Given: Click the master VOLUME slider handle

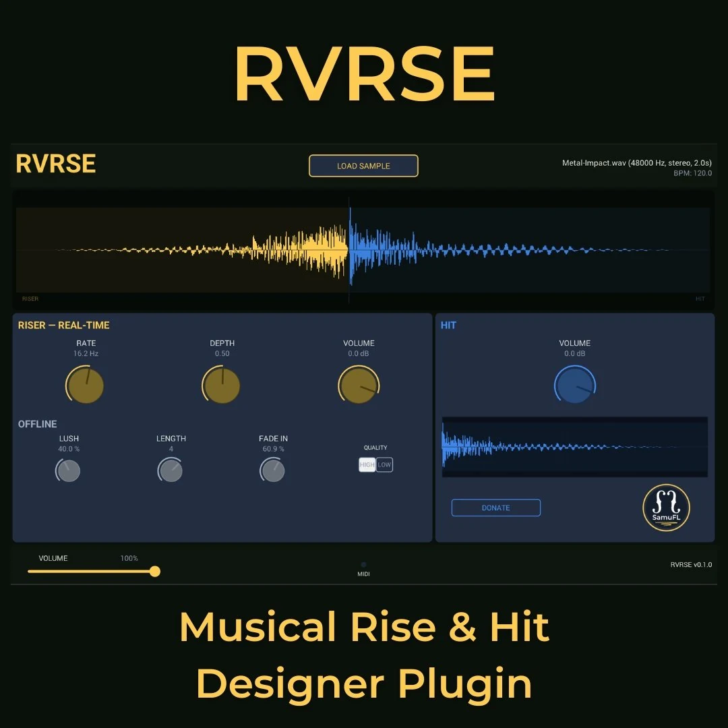Looking at the screenshot, I should coord(155,571).
